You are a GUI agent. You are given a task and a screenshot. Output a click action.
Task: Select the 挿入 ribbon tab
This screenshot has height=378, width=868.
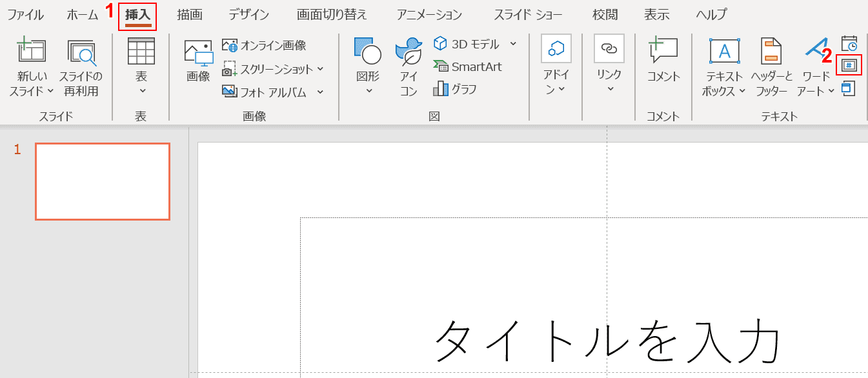[137, 14]
